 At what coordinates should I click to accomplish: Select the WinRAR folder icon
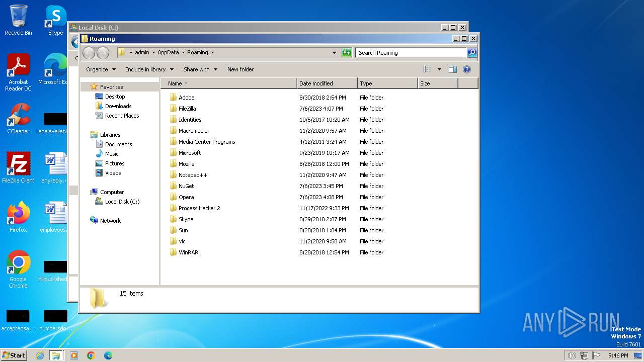pos(173,252)
